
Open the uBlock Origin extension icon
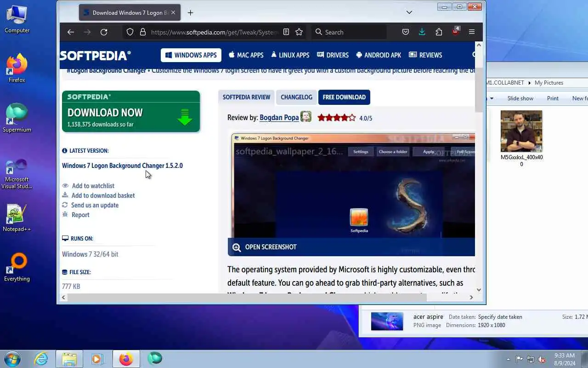[x=455, y=31]
